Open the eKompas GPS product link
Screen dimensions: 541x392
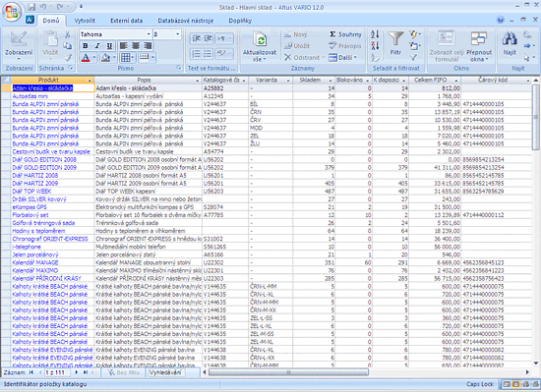(x=30, y=207)
